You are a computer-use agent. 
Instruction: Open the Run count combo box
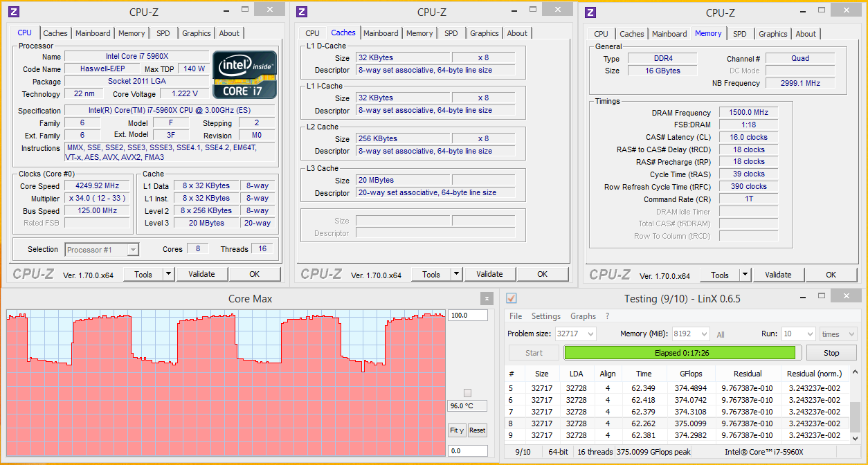pos(799,334)
